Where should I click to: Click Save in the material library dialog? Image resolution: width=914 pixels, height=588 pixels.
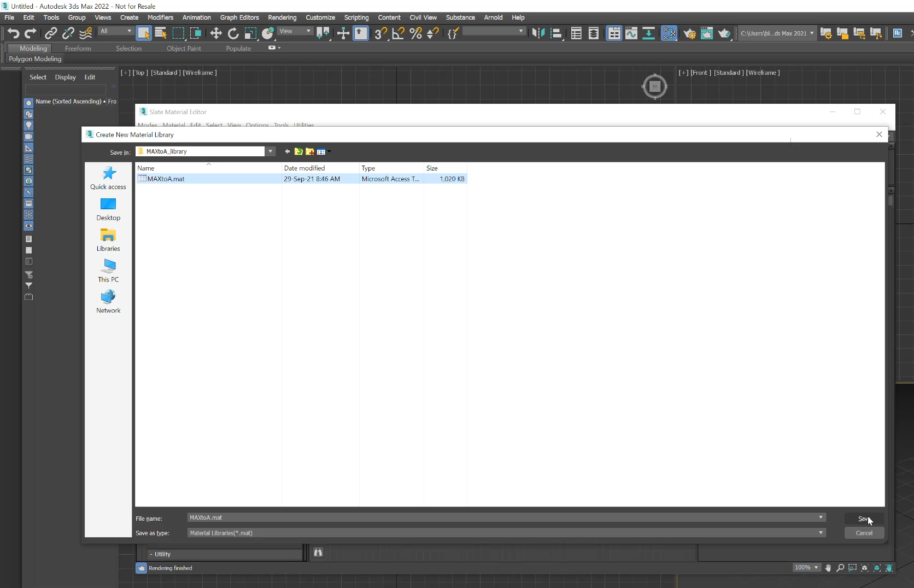tap(864, 519)
